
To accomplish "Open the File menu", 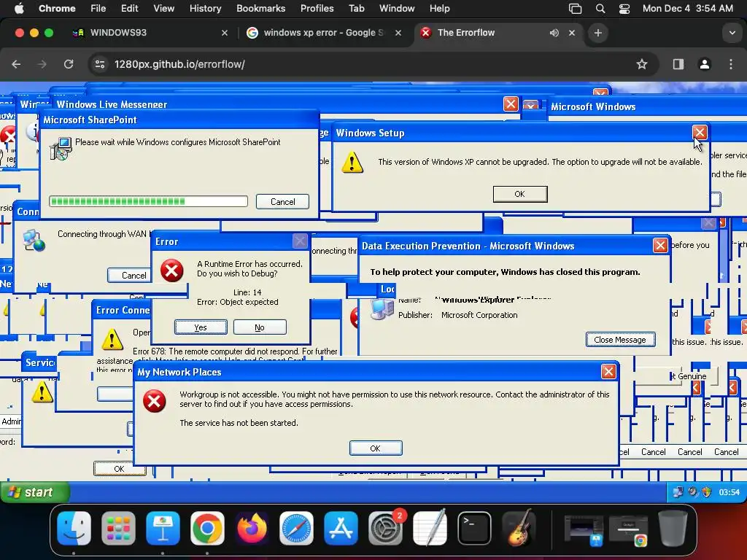I will 98,9.
